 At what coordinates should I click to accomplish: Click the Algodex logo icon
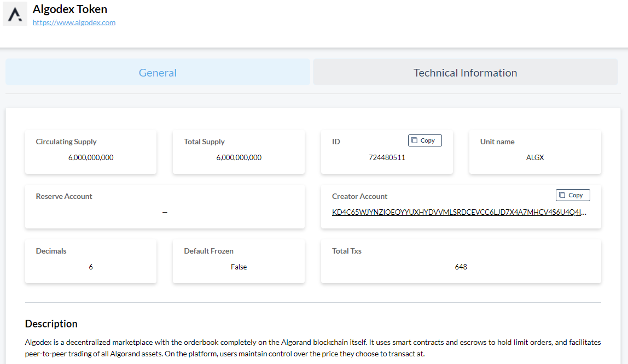pyautogui.click(x=15, y=14)
